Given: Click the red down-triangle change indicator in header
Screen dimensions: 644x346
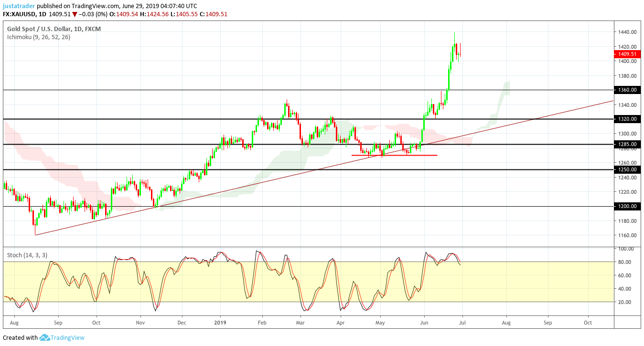Looking at the screenshot, I should point(75,14).
